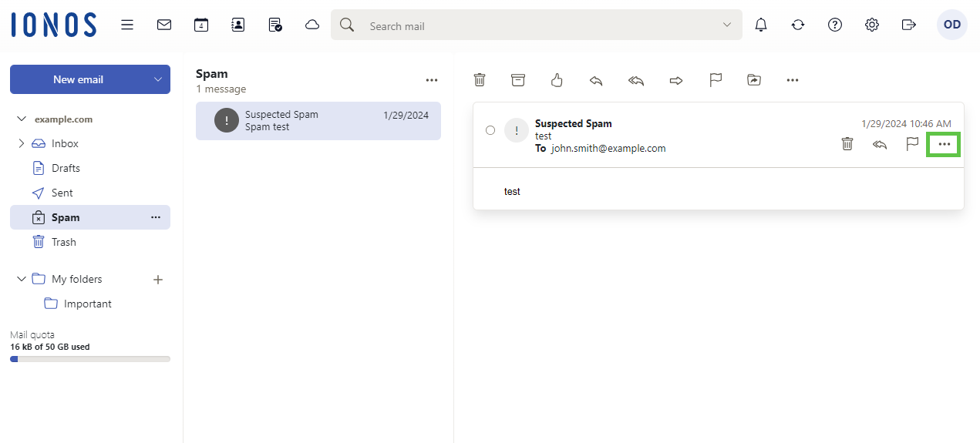
Task: Open the Trash folder
Action: point(63,242)
